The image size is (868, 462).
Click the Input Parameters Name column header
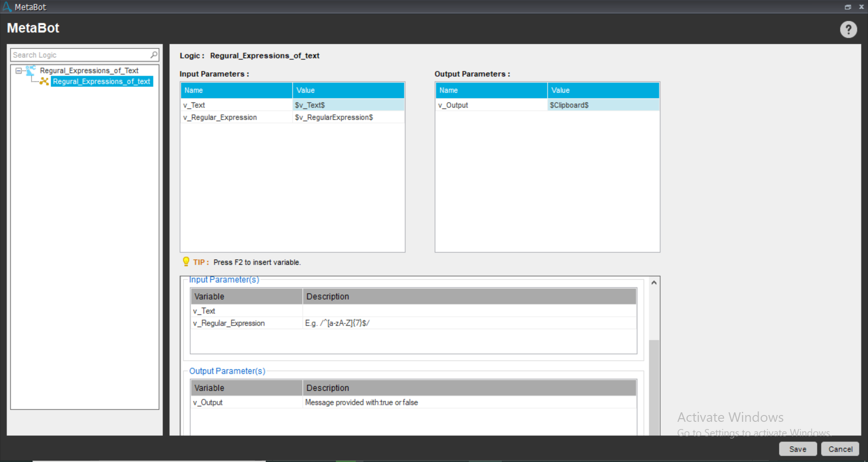coord(236,90)
